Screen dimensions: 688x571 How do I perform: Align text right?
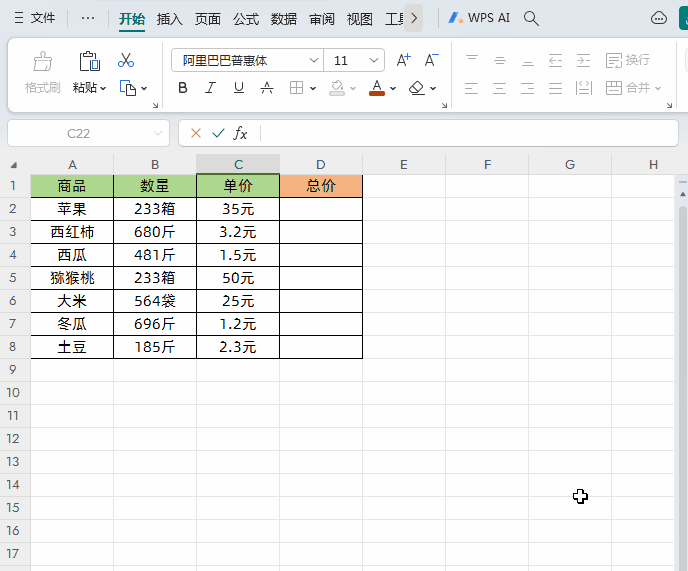click(528, 88)
